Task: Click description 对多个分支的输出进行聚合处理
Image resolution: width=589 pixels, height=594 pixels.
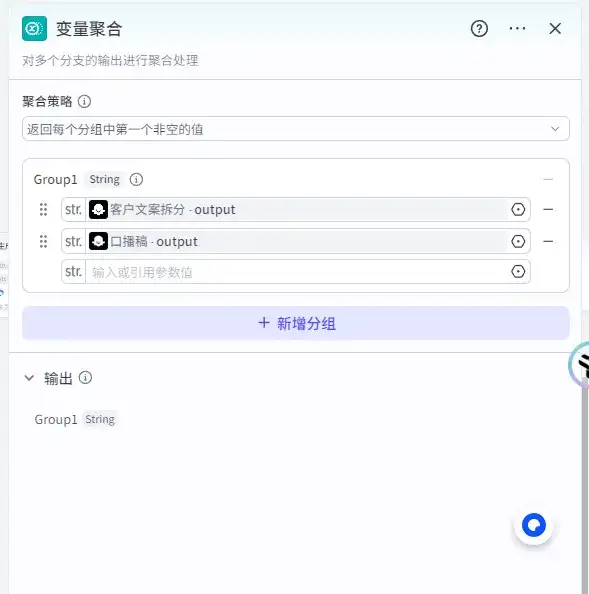Action: coord(110,61)
